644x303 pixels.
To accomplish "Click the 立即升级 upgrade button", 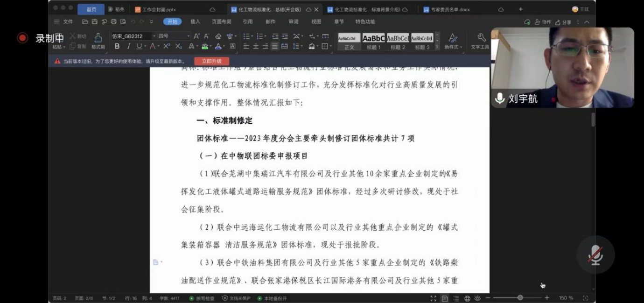I will [x=211, y=61].
